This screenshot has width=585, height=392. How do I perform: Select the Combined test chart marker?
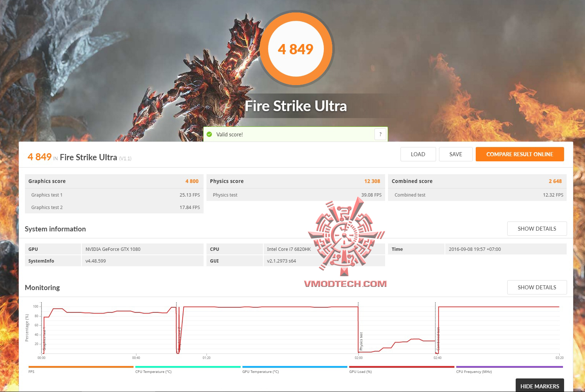coord(438,339)
